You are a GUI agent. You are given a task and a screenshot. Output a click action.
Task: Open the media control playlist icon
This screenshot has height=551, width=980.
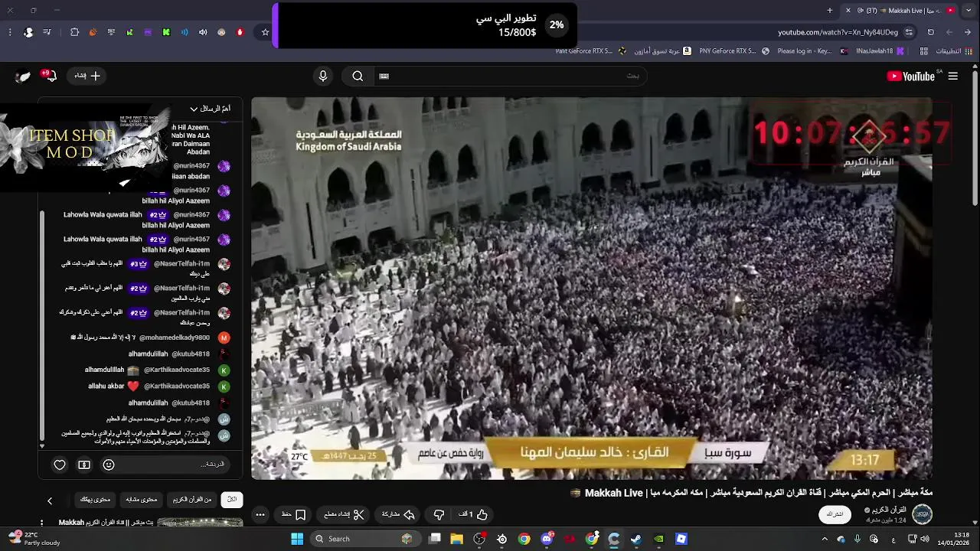47,32
